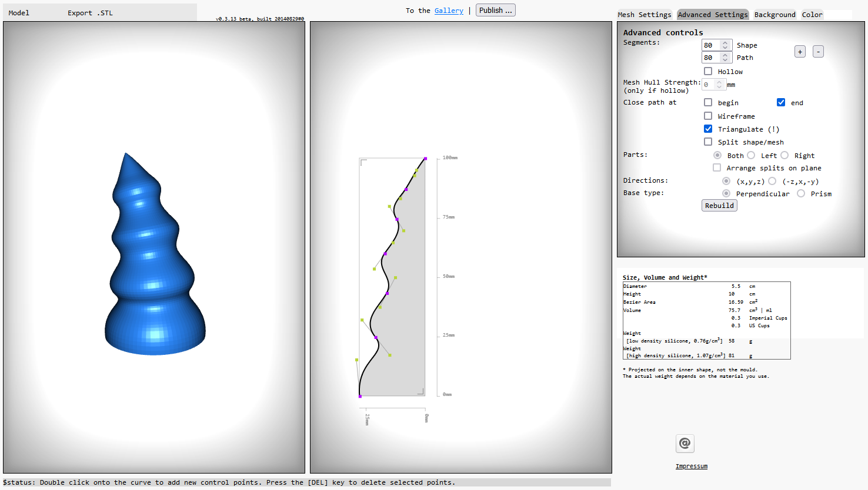Image resolution: width=868 pixels, height=490 pixels.
Task: Increase Shape segments with up arrow
Action: pos(725,43)
